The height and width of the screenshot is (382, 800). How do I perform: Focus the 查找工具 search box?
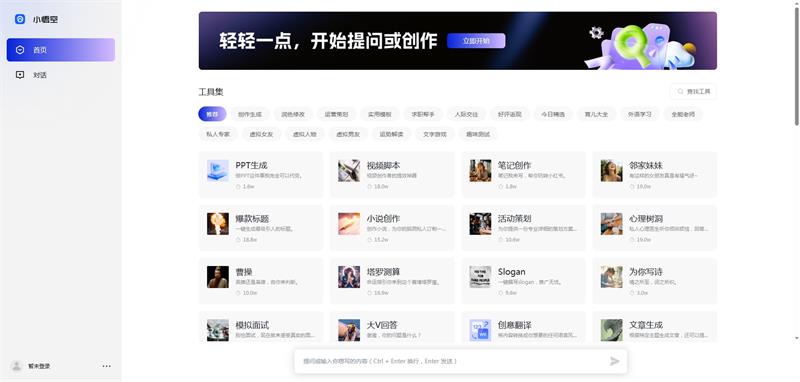tap(693, 92)
